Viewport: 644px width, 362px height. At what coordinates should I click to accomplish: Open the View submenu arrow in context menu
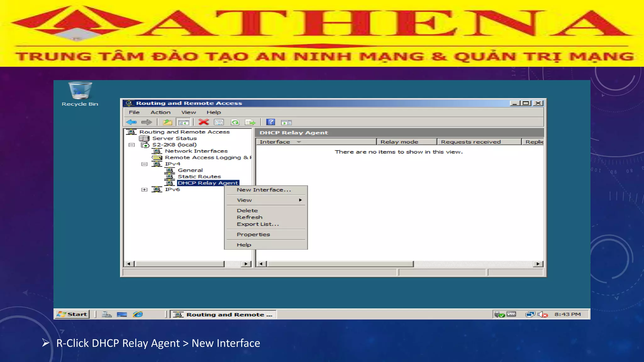(300, 200)
